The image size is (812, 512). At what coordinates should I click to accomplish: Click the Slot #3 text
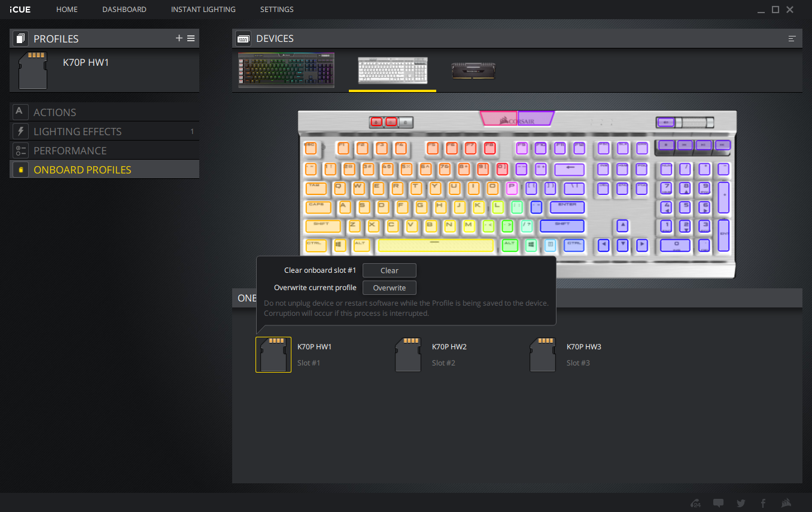578,363
